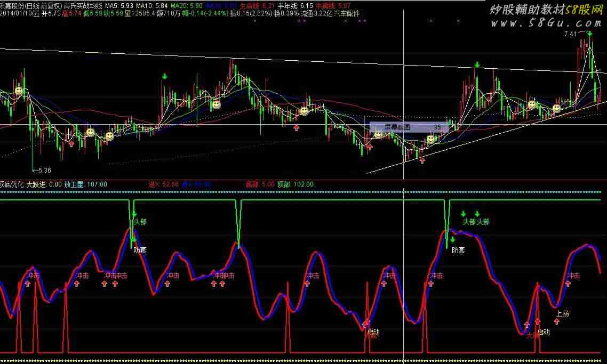Click the red up arrow at rising trendline bottom

point(422,160)
